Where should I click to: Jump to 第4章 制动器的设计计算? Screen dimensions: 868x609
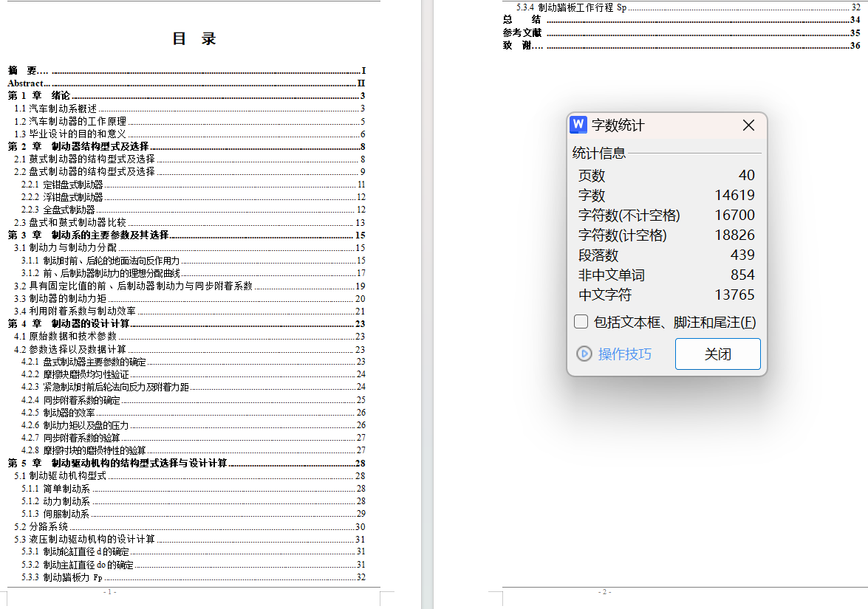click(x=187, y=323)
